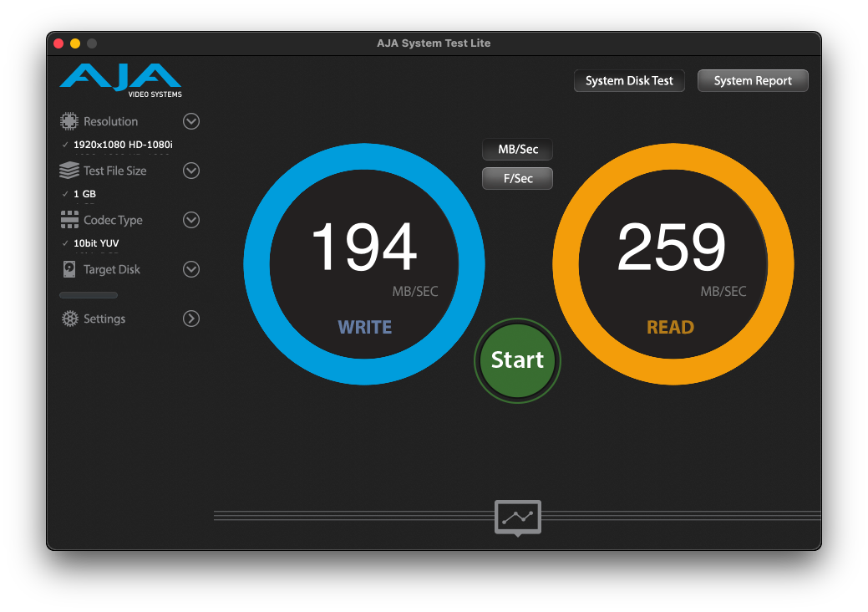Click the Resolution label

111,121
